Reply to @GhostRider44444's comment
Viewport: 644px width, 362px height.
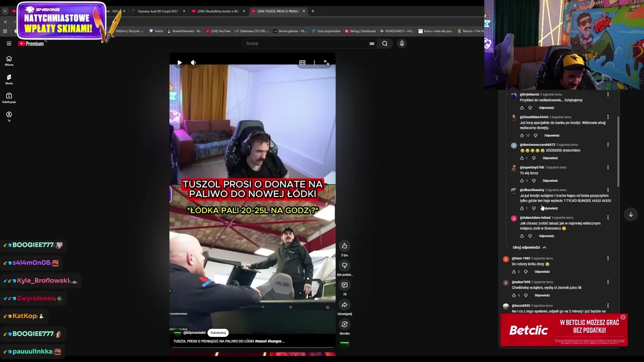point(552,135)
